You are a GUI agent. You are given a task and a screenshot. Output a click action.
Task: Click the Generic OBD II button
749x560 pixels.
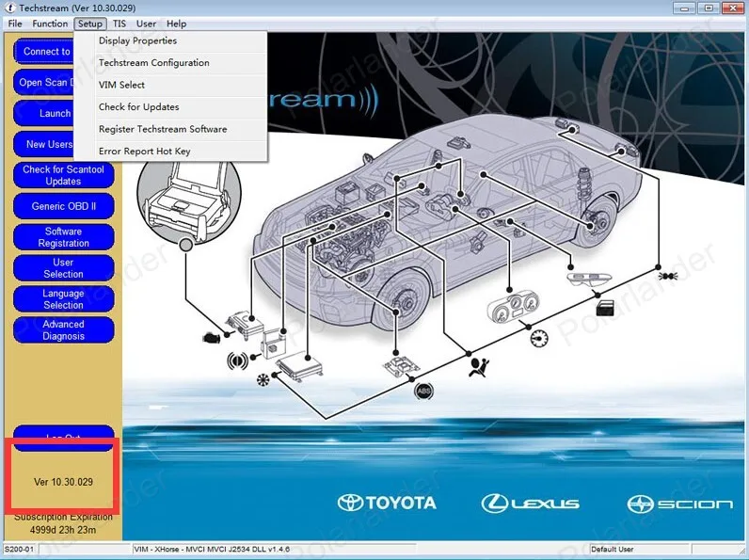tap(64, 206)
